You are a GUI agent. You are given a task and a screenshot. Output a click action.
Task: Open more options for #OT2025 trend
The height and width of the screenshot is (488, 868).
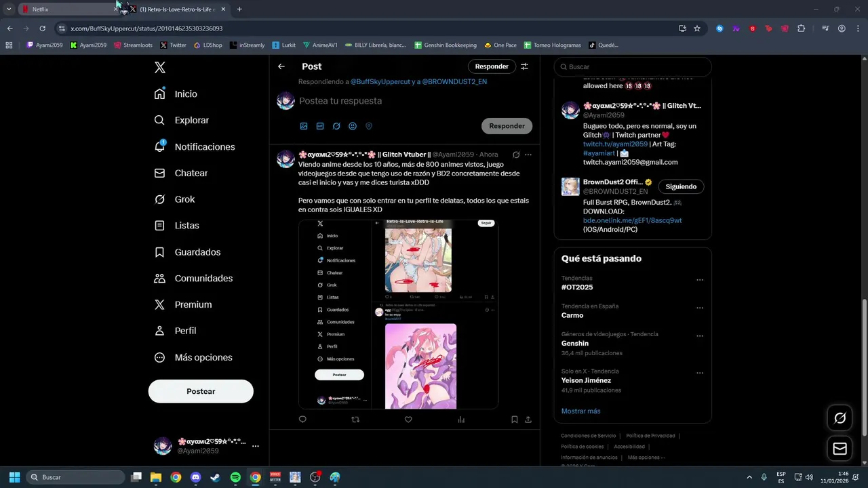click(700, 280)
